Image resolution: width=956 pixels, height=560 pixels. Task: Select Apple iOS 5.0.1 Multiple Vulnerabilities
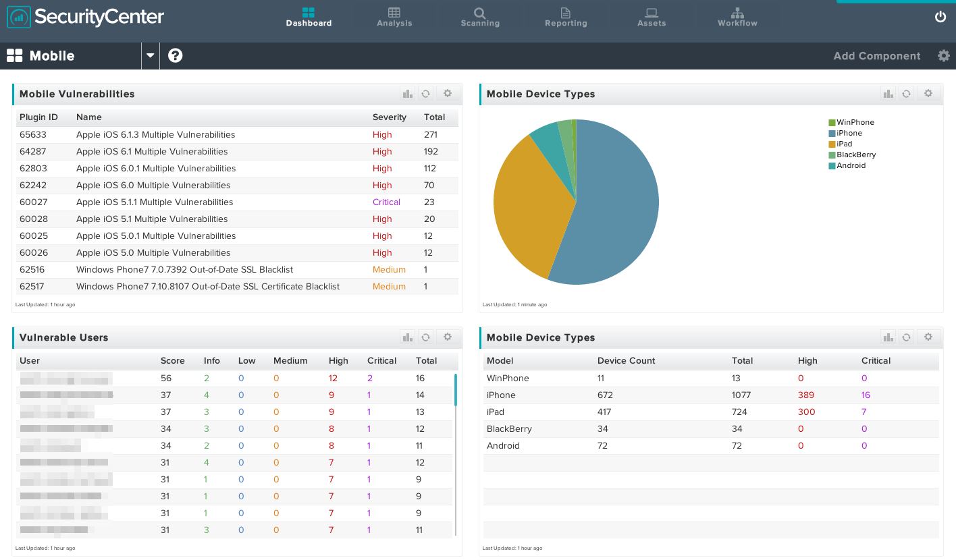point(237,236)
